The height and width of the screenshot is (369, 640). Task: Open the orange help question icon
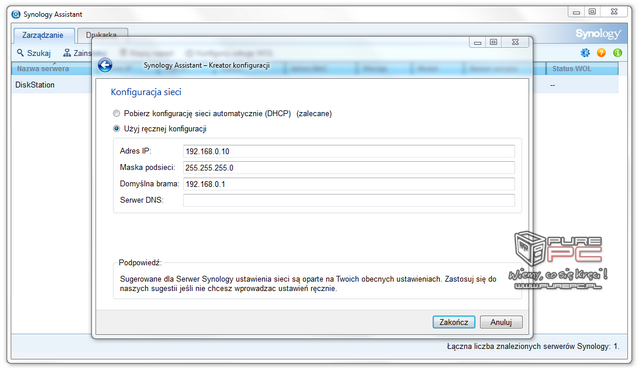[601, 53]
